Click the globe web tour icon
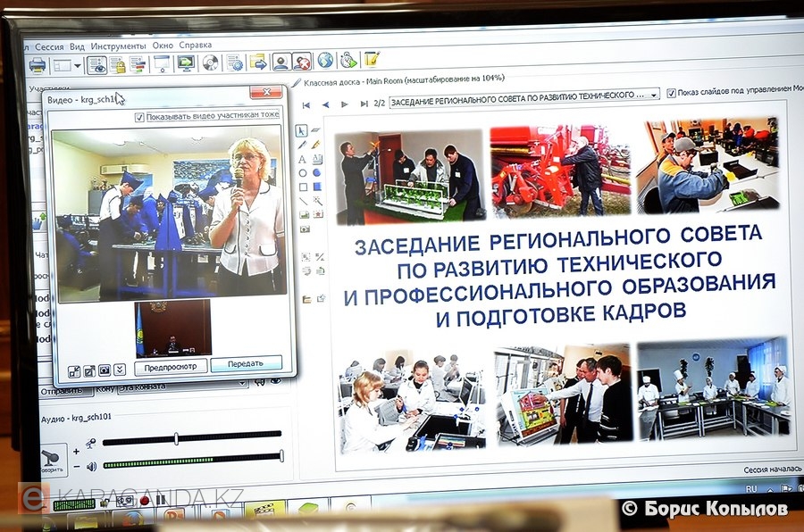The height and width of the screenshot is (532, 804). point(325,61)
